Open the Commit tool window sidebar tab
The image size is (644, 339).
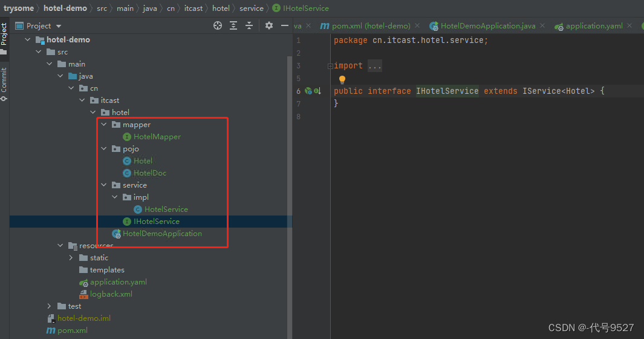pyautogui.click(x=4, y=84)
